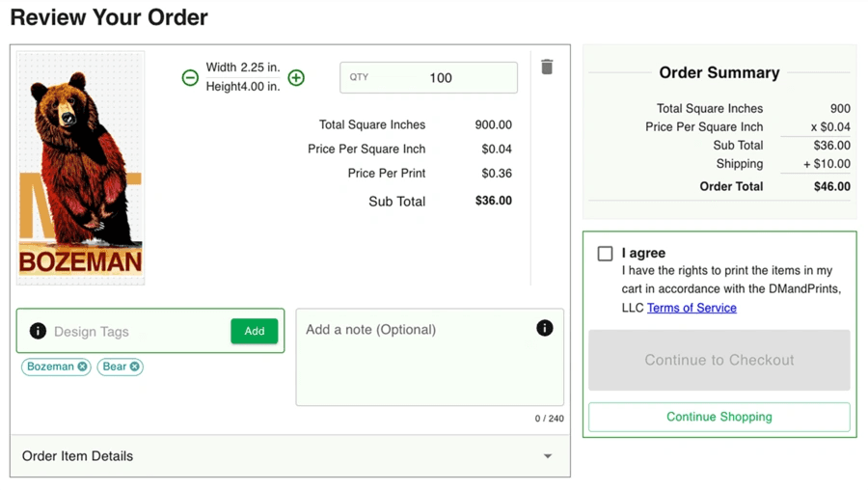The width and height of the screenshot is (868, 490).
Task: Select the Bear tag chip label
Action: tap(114, 367)
